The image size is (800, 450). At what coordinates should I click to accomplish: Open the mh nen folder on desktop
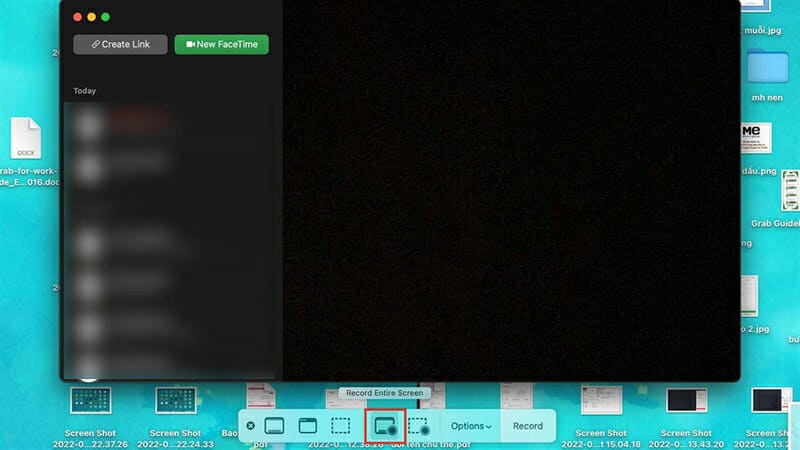pyautogui.click(x=767, y=67)
